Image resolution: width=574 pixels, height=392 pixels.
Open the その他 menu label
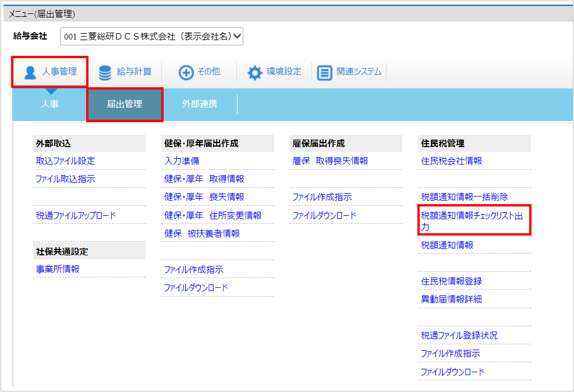[x=208, y=72]
